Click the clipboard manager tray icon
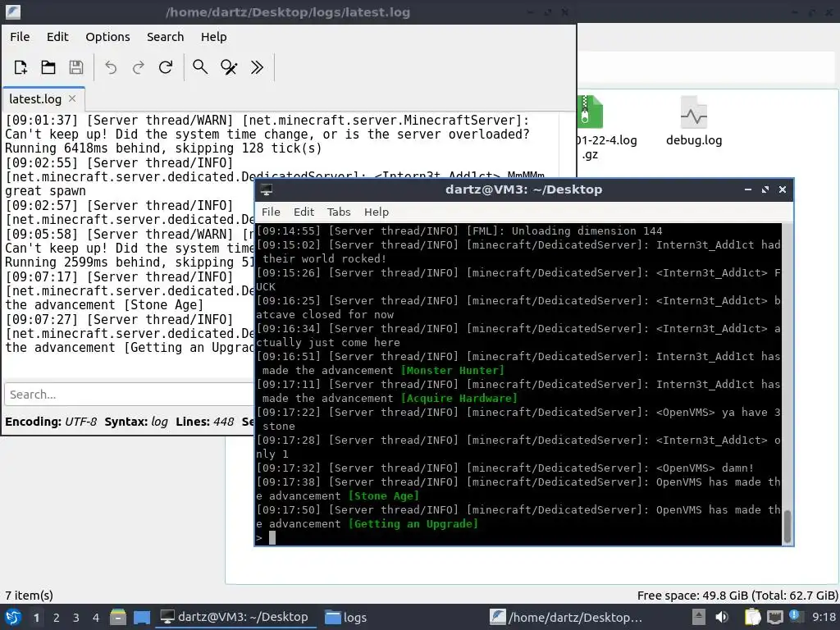The height and width of the screenshot is (630, 840). tap(752, 617)
